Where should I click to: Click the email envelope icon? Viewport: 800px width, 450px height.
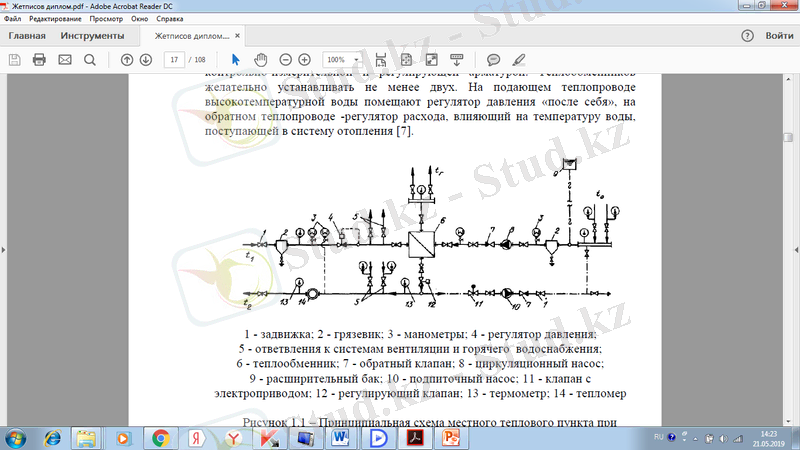(x=65, y=60)
